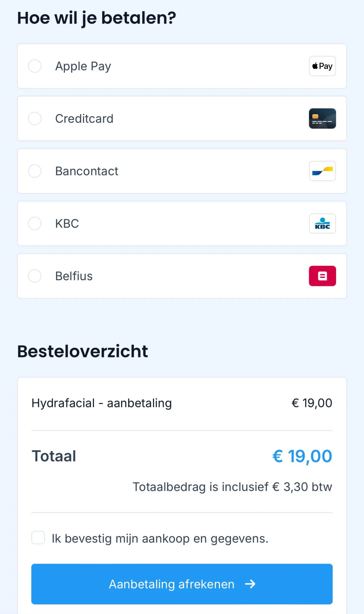Tick the purchase confirmation checkbox
The image size is (364, 614).
click(38, 538)
